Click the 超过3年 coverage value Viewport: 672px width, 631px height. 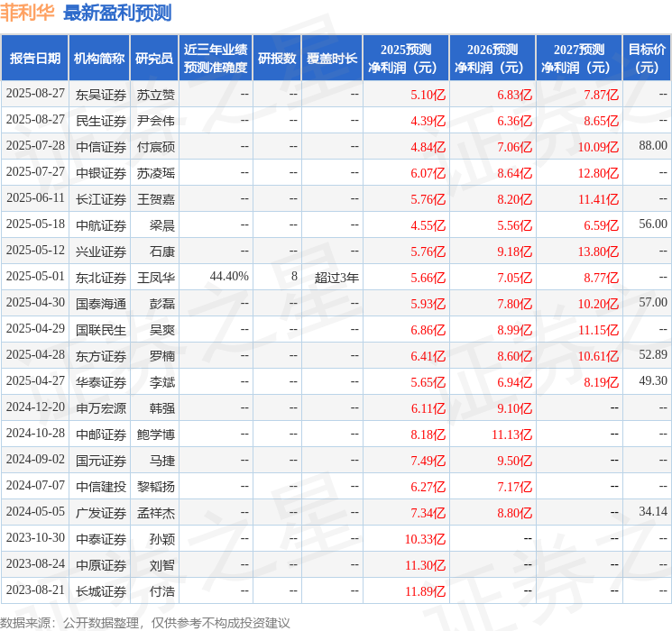(x=336, y=278)
